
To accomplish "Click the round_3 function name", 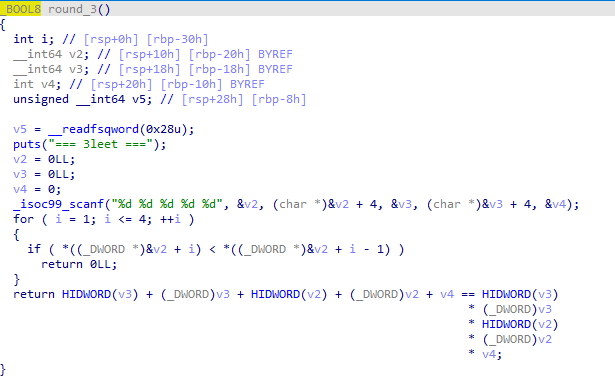I will tap(73, 9).
